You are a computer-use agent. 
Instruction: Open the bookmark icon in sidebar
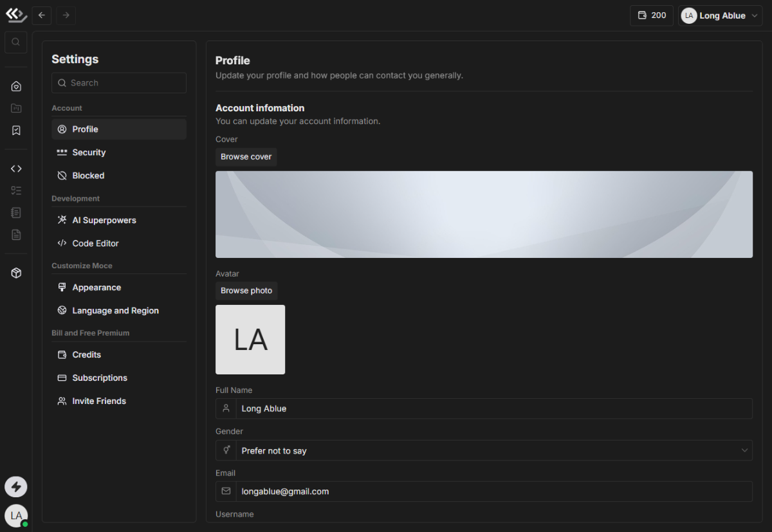point(16,131)
